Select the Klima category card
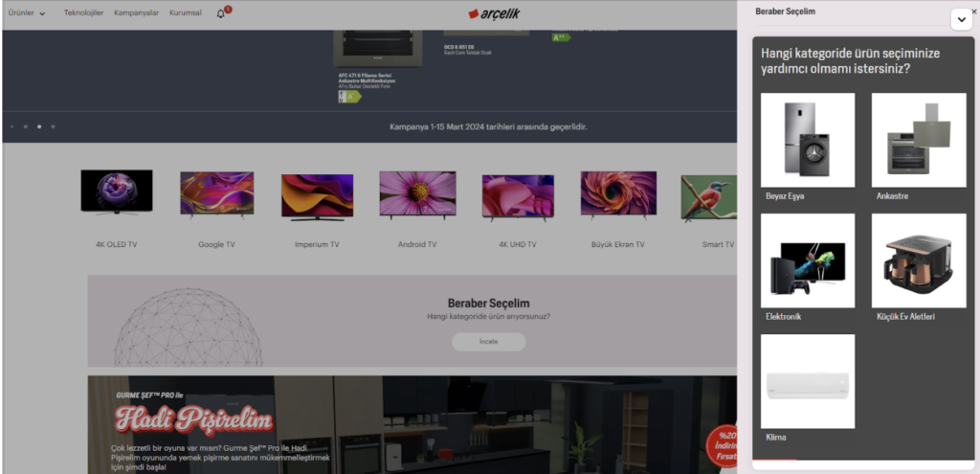The height and width of the screenshot is (474, 980). 808,389
